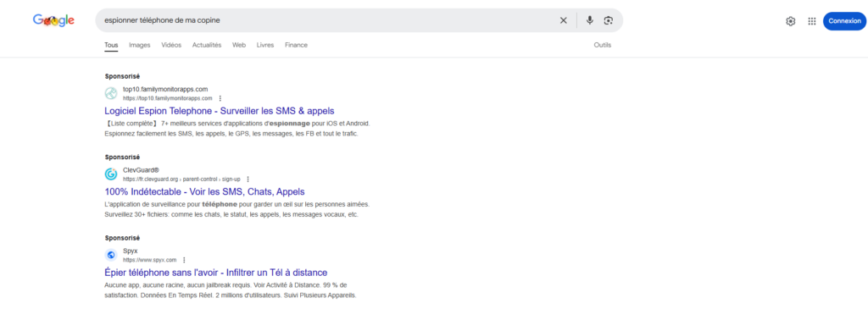Click the https://www.spyx.com URL
Viewport: 868px width, 309px height.
(x=149, y=260)
